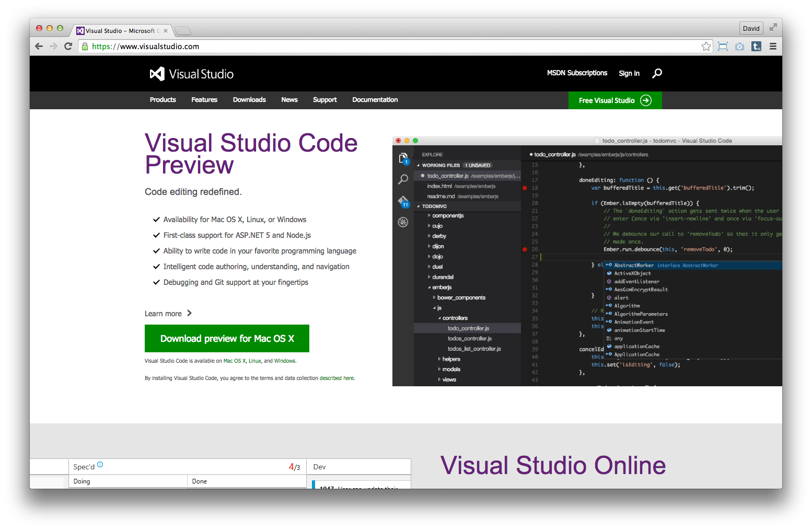This screenshot has width=812, height=530.
Task: Go back with browser back arrow
Action: point(39,46)
